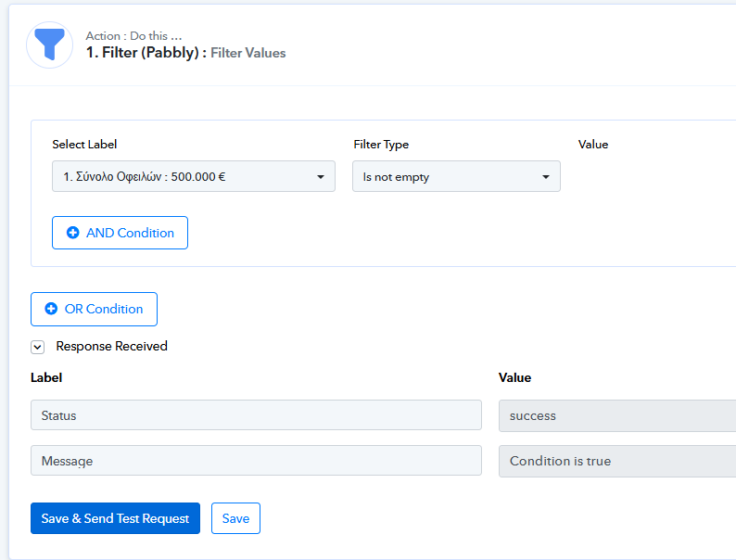Add an OR Condition
This screenshot has height=560, width=736.
tap(94, 309)
